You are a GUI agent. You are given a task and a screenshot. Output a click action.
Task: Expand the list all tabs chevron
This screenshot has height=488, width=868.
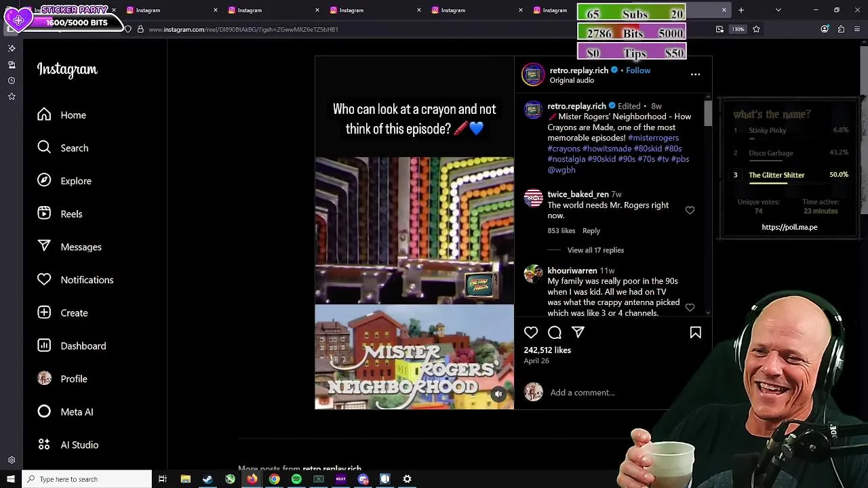tap(778, 10)
